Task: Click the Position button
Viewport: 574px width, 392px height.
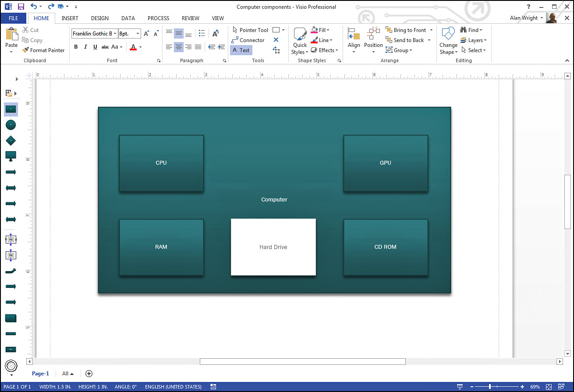Action: click(373, 40)
